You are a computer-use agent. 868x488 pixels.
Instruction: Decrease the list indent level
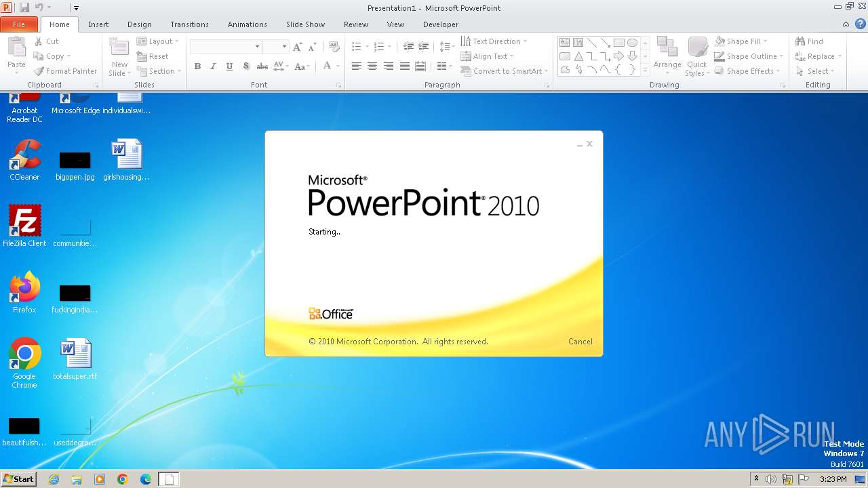pos(408,47)
